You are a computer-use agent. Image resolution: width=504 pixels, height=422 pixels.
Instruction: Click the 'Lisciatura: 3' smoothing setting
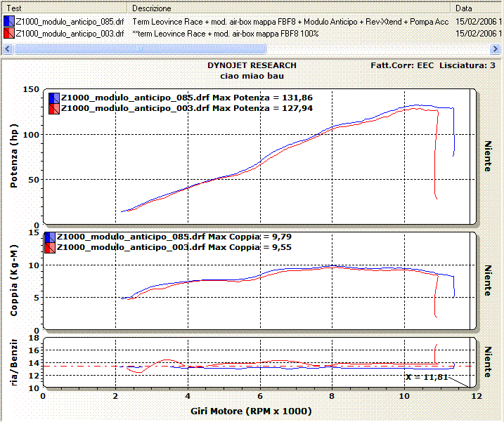[467, 65]
